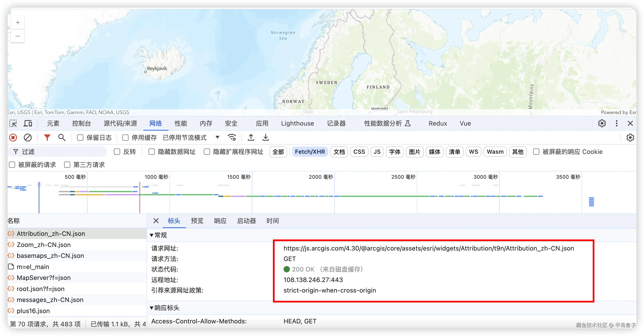This screenshot has width=644, height=336.
Task: Import HAR file upload icon
Action: click(x=251, y=138)
